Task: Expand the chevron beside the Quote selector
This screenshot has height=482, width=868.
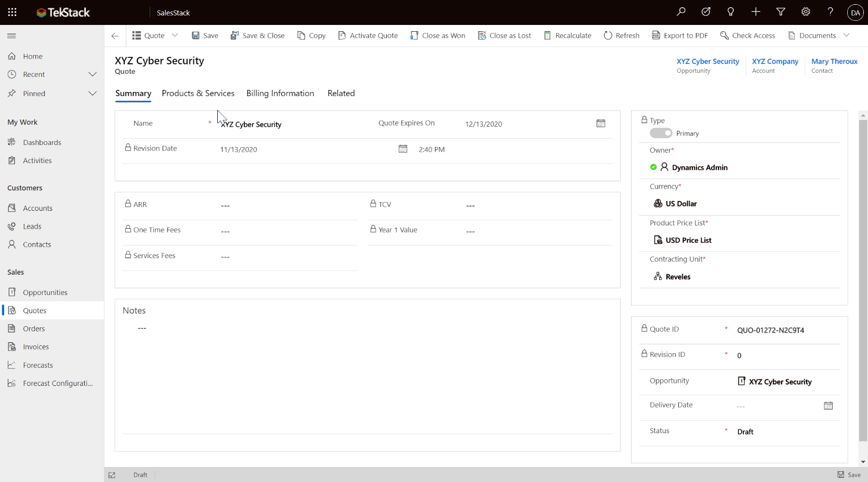Action: pyautogui.click(x=175, y=35)
